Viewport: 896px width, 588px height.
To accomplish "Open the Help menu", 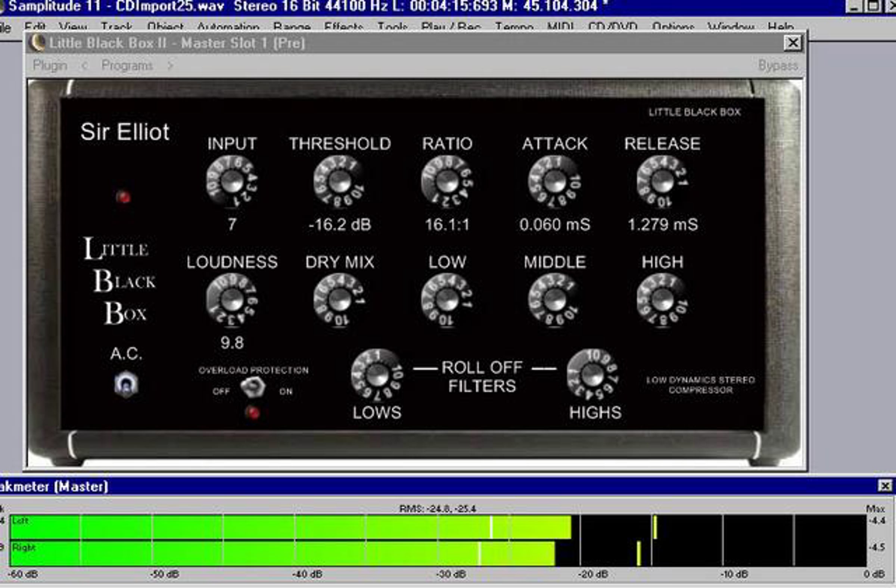I will (781, 27).
